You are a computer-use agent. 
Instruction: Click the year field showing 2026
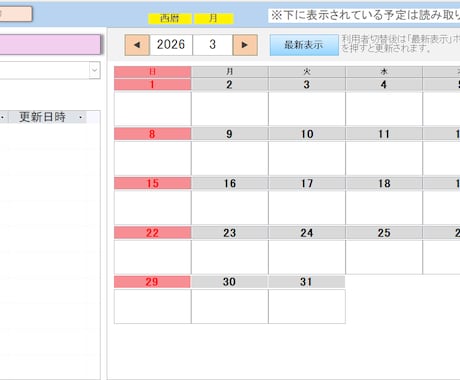coord(171,45)
